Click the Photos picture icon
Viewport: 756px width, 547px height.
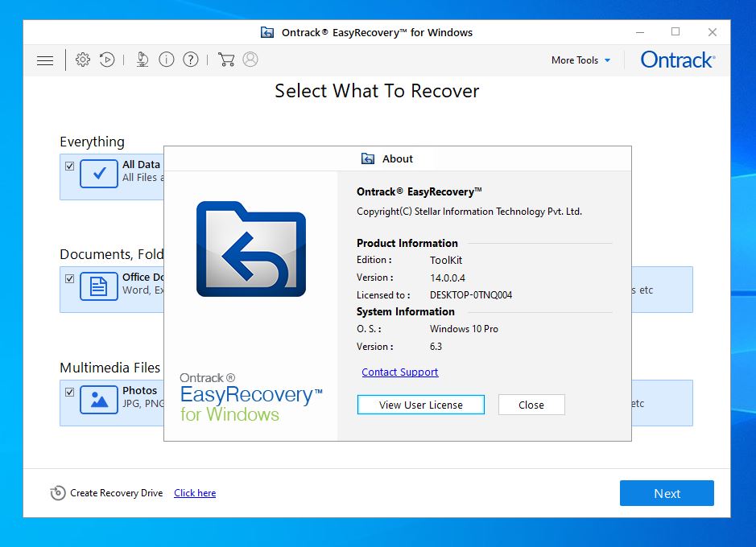pyautogui.click(x=99, y=400)
